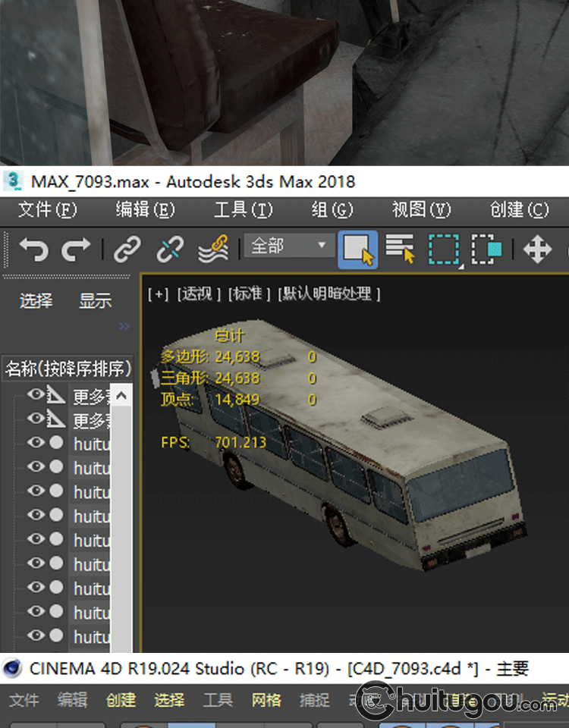The height and width of the screenshot is (728, 569).
Task: Open the 组(G) menu in 3ds Max
Action: click(x=332, y=210)
